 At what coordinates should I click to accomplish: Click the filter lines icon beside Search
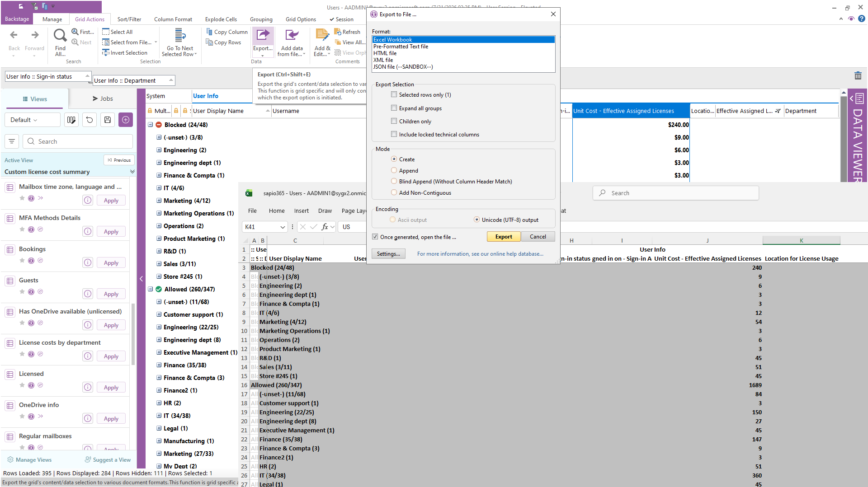[12, 141]
